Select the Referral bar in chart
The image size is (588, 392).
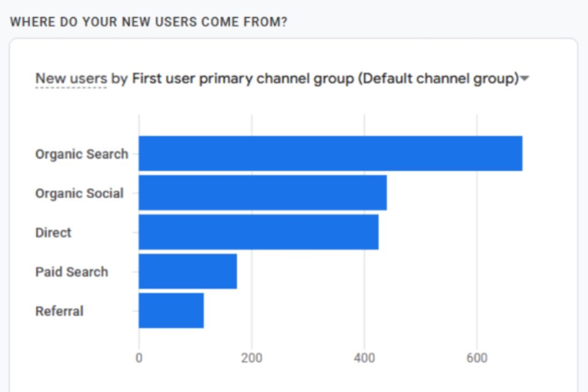[171, 311]
